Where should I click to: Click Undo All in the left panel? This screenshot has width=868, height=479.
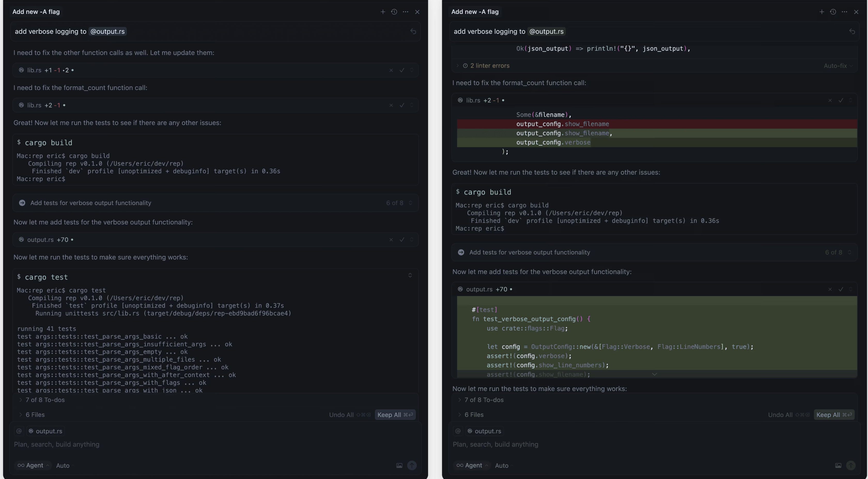pos(350,415)
